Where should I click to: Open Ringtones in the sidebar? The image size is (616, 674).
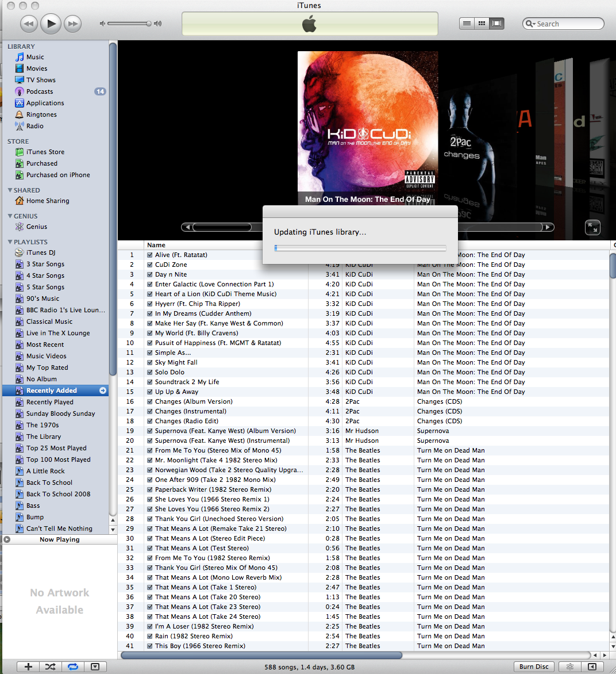coord(41,115)
